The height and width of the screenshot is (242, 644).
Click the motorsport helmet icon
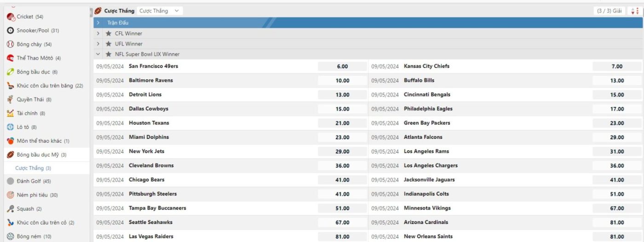(11, 58)
